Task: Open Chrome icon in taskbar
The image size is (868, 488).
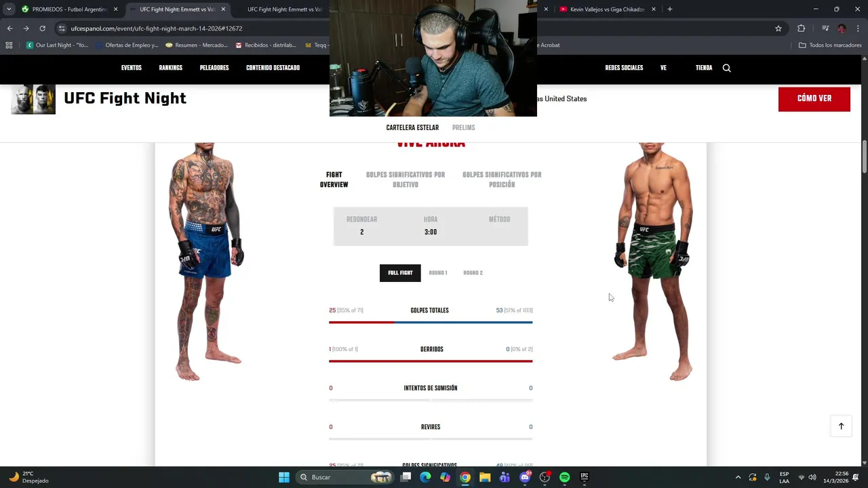Action: tap(465, 477)
